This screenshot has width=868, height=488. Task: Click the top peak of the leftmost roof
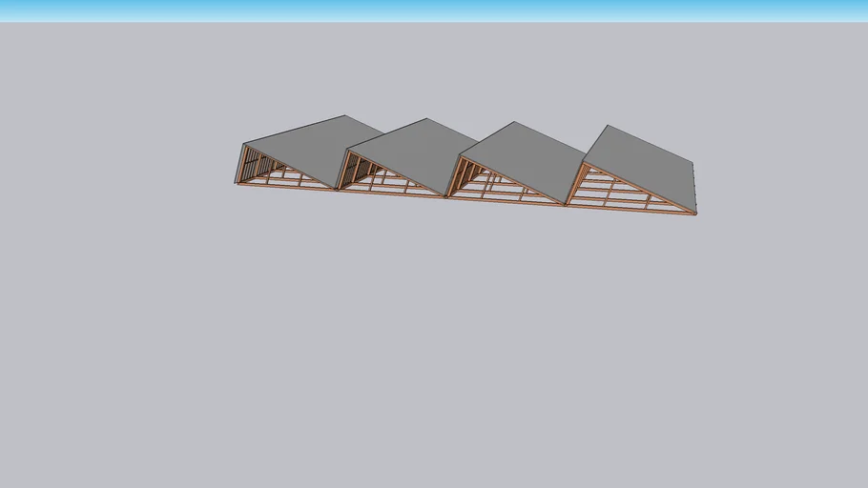coord(344,117)
